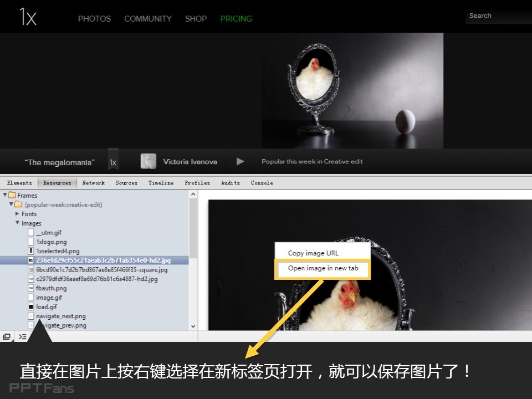Select 1xlogo.png resource
The image size is (532, 399).
click(x=51, y=242)
